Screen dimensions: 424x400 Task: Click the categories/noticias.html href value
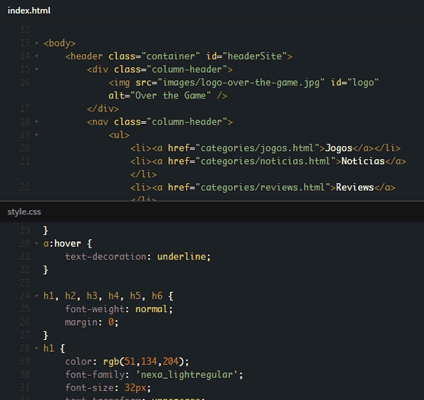pos(265,161)
